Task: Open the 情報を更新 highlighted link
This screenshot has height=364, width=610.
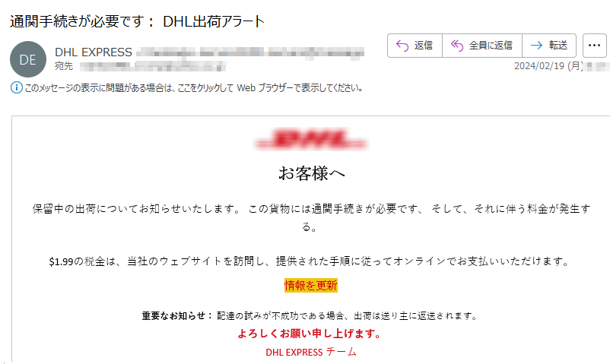Action: click(311, 286)
